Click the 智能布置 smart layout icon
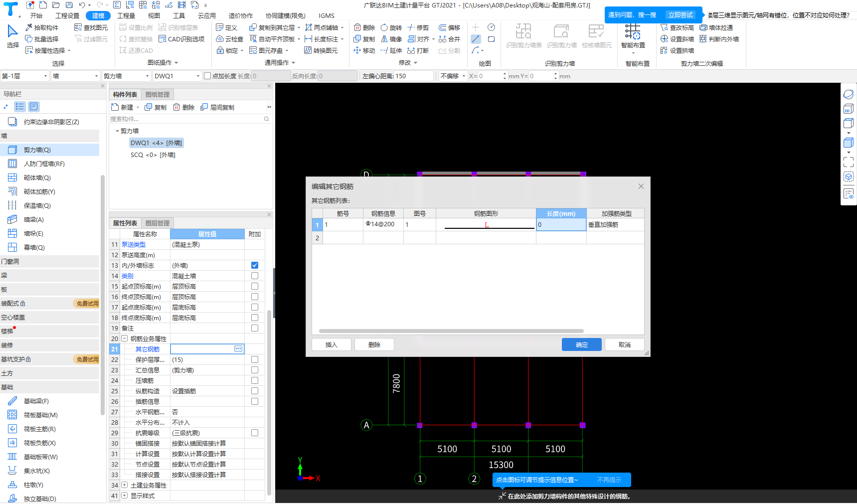857x504 pixels. (633, 32)
